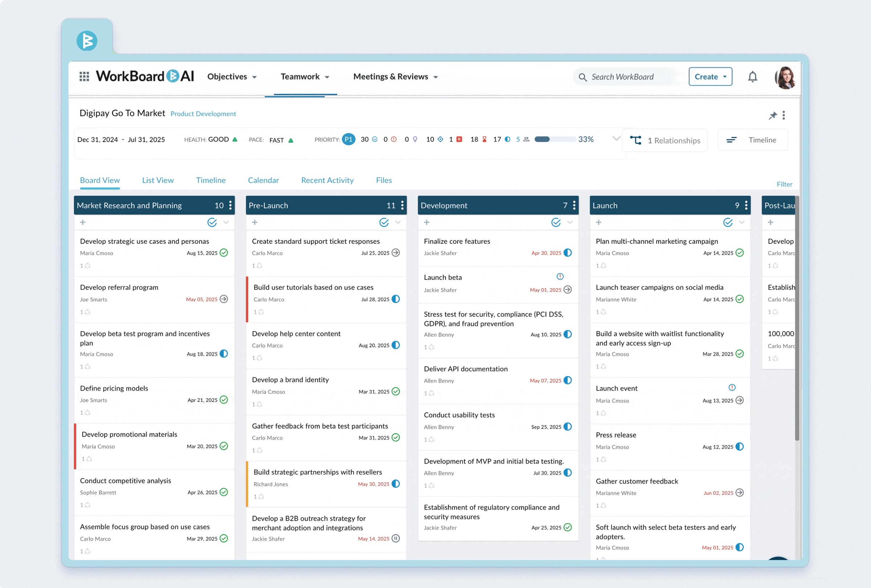Click the WorkBoard AI logo
The height and width of the screenshot is (588, 871).
145,77
